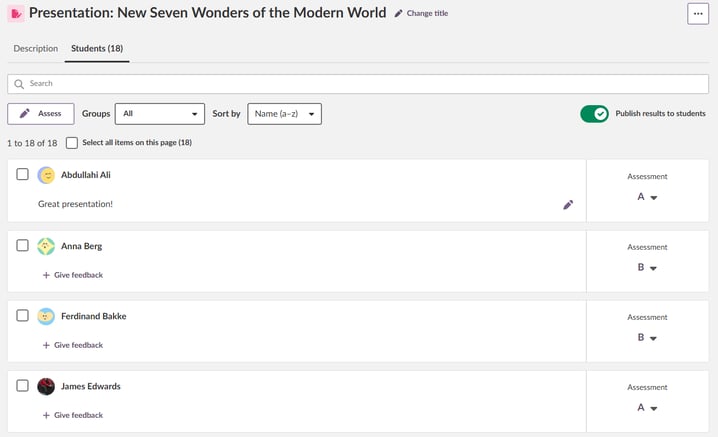Image resolution: width=718 pixels, height=437 pixels.
Task: Click the name James Edwards
Action: coord(91,386)
